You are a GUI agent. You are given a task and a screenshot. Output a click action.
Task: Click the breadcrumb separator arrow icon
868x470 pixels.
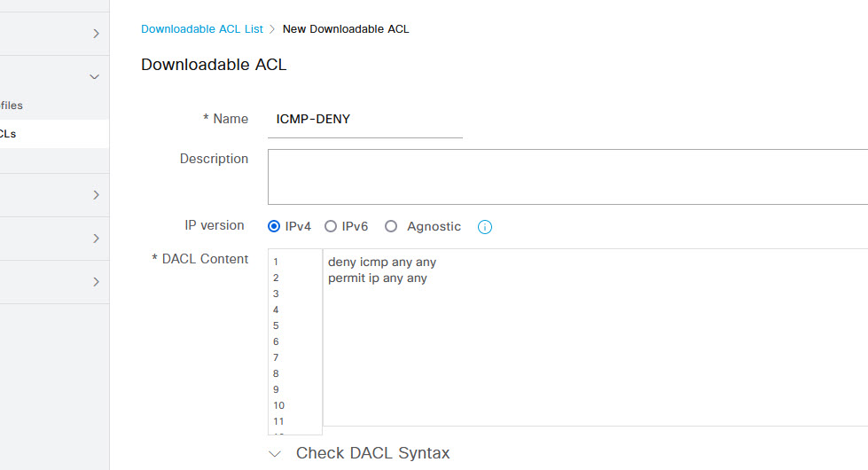(272, 29)
